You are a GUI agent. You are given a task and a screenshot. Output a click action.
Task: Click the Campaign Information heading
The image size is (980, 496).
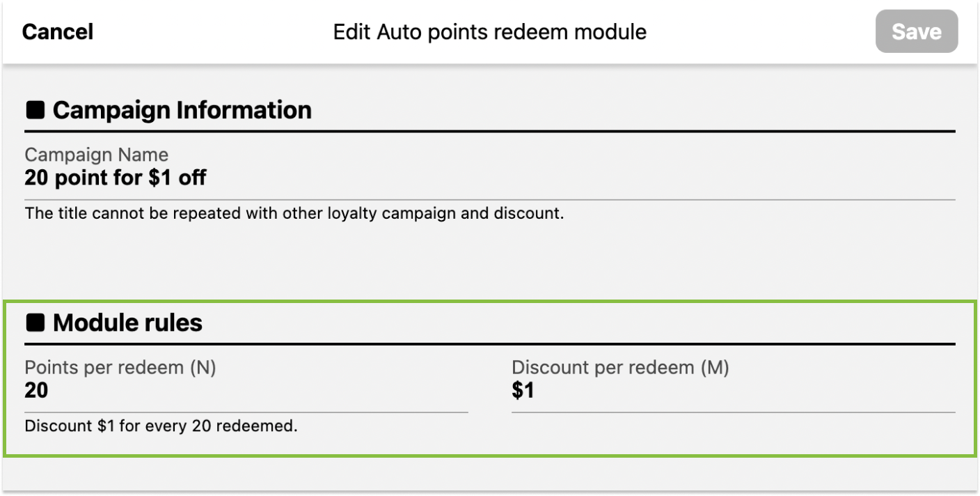point(182,110)
